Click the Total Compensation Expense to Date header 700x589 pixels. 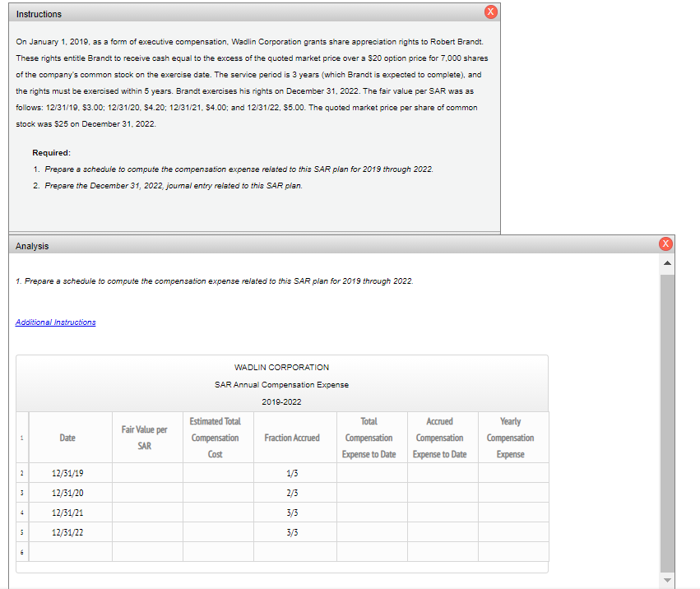click(372, 437)
